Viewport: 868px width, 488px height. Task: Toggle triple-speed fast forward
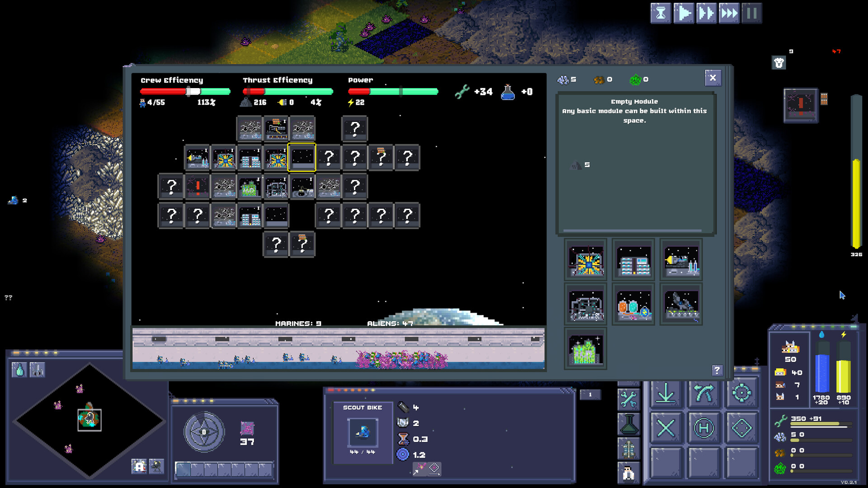point(729,13)
